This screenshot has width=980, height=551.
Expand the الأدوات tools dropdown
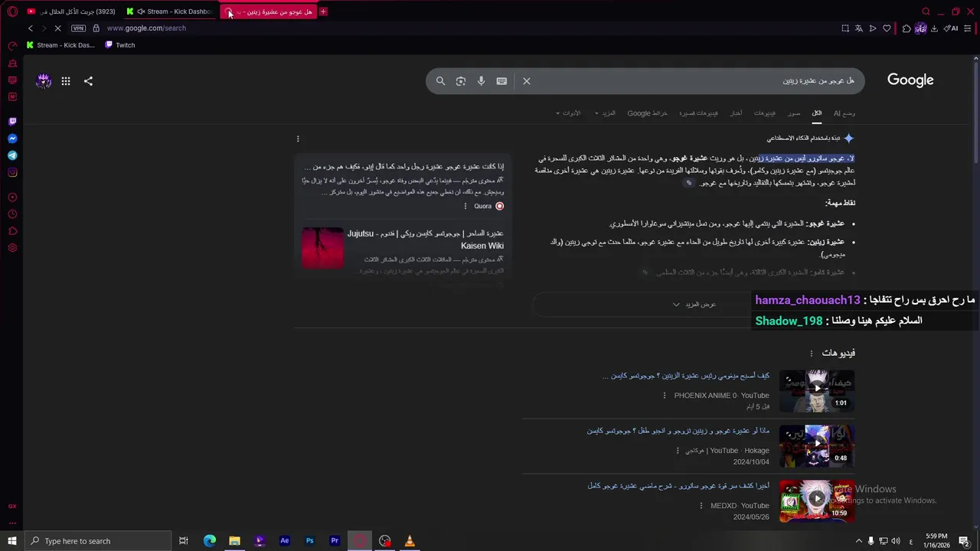point(568,113)
